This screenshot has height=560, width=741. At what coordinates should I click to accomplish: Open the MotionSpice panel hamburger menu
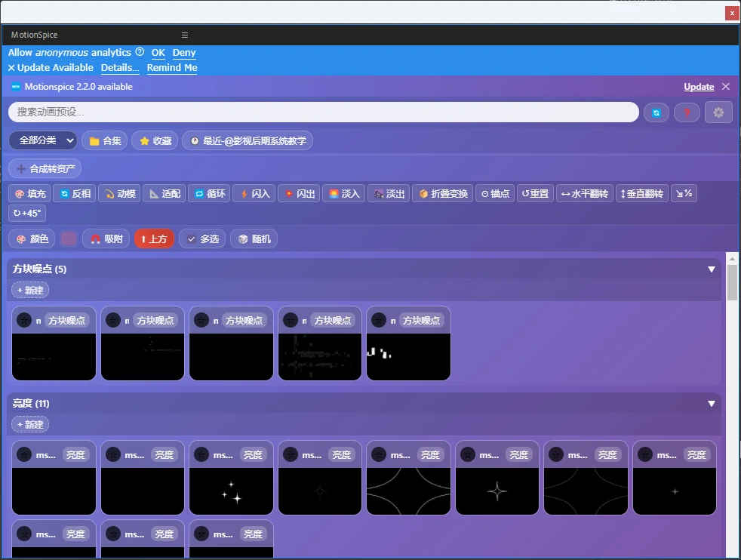[x=185, y=35]
